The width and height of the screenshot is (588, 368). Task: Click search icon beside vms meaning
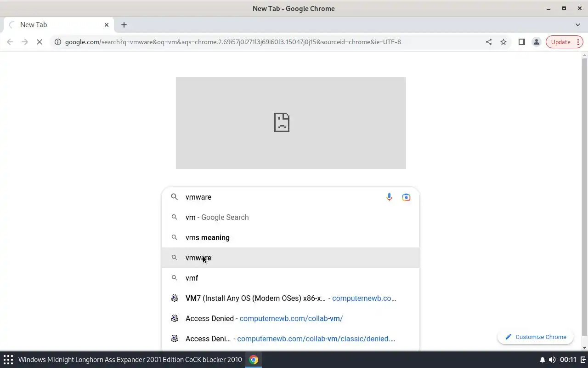pos(174,237)
